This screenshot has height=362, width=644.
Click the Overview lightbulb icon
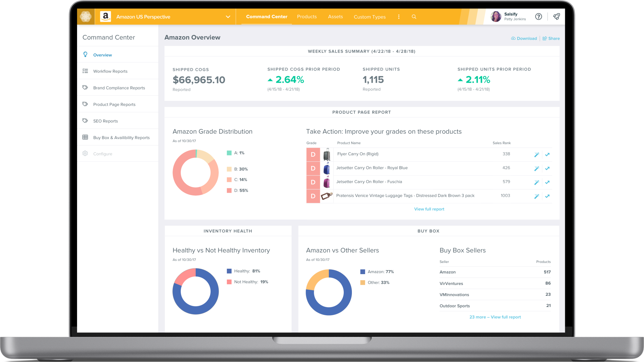pyautogui.click(x=85, y=54)
